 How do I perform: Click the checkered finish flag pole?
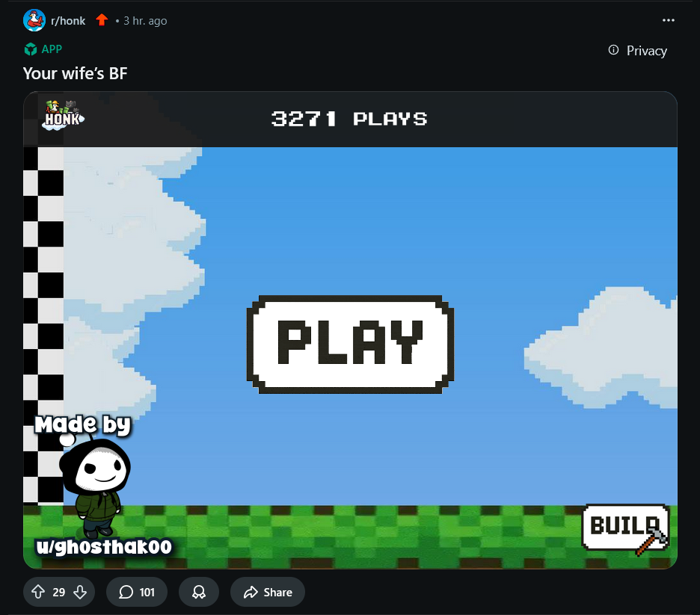(x=43, y=326)
